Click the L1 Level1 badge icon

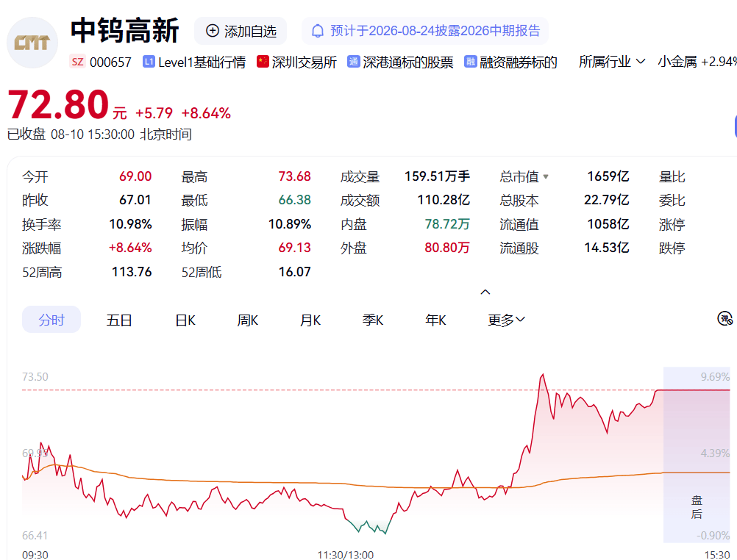[149, 62]
